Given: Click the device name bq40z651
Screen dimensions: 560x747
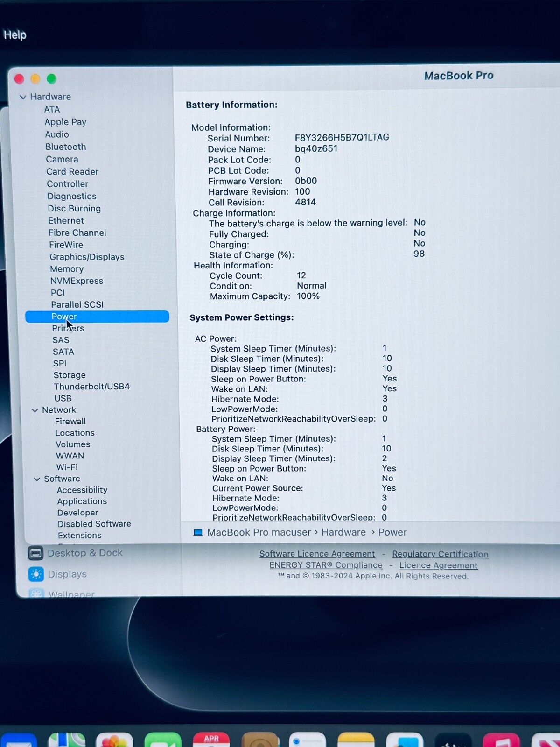Looking at the screenshot, I should [x=316, y=148].
